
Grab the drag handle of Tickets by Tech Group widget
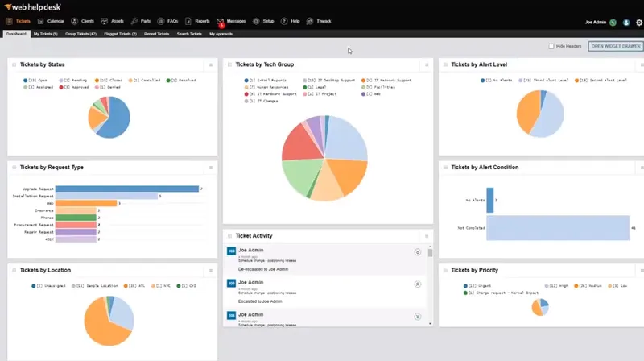(229, 64)
